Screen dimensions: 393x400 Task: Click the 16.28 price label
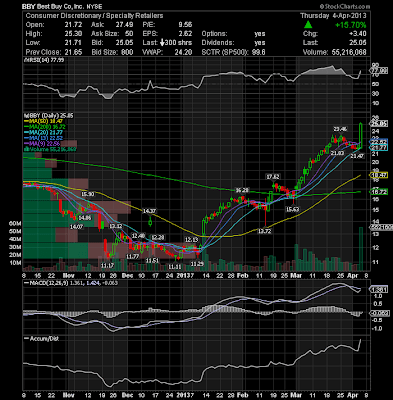(242, 190)
